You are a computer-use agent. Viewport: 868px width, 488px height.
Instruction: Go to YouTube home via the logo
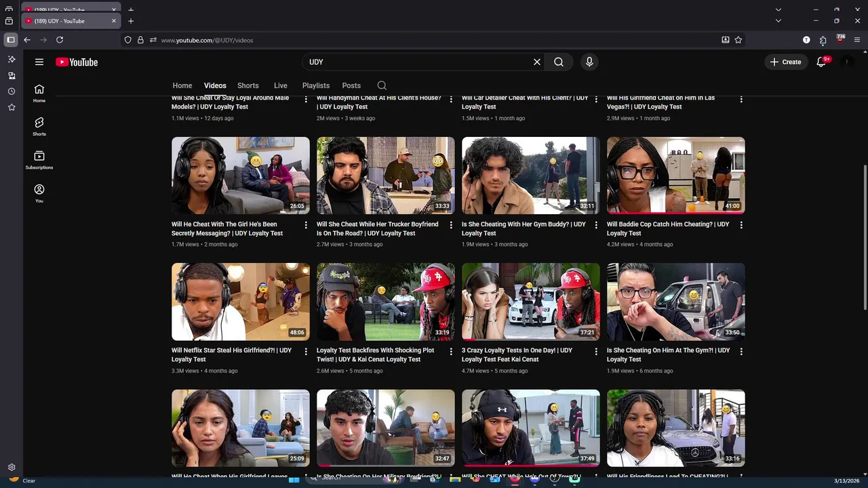pos(77,62)
